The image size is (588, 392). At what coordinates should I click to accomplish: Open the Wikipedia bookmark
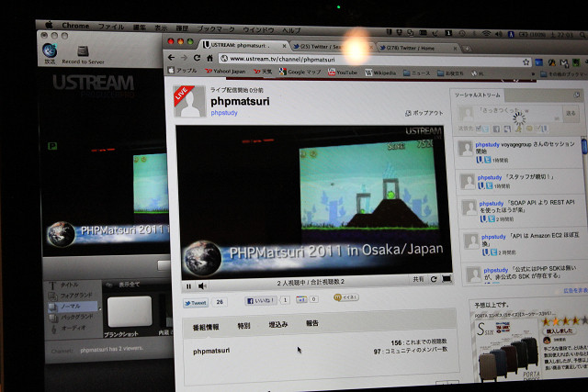coord(380,73)
